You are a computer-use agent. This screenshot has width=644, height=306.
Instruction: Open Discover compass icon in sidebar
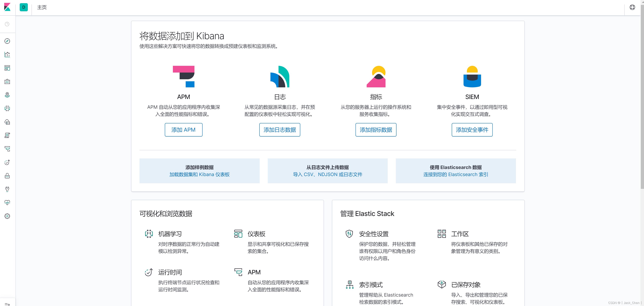coord(7,41)
